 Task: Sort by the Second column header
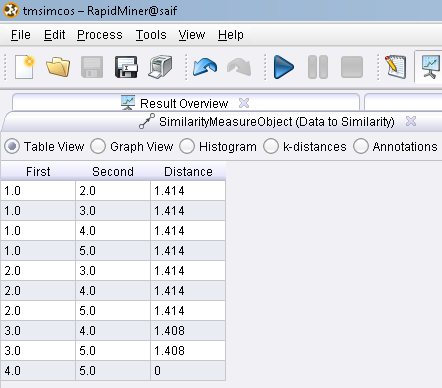pos(113,171)
